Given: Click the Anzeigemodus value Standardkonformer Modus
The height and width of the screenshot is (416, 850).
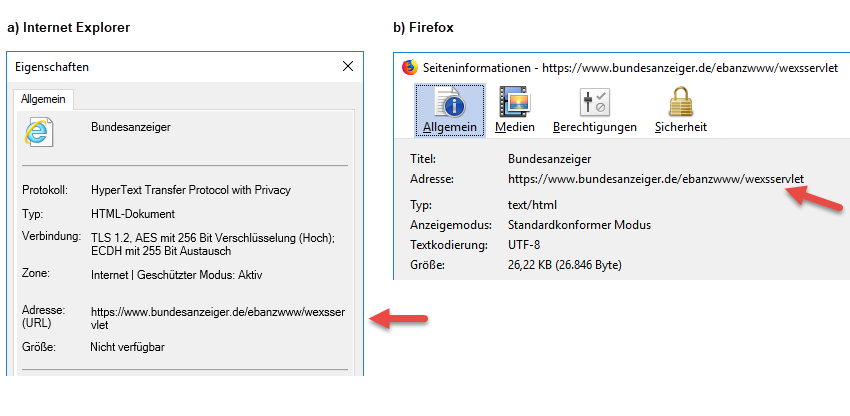Looking at the screenshot, I should (x=579, y=225).
